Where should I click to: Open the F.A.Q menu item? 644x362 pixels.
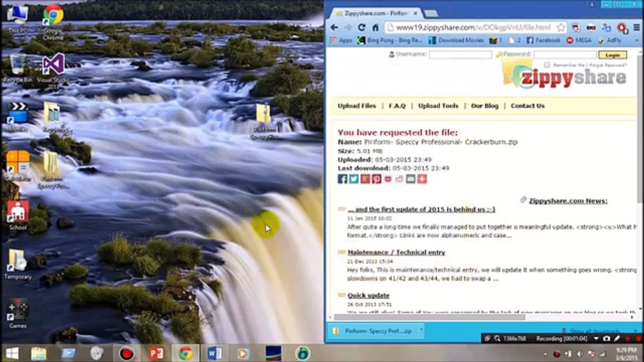pos(397,106)
